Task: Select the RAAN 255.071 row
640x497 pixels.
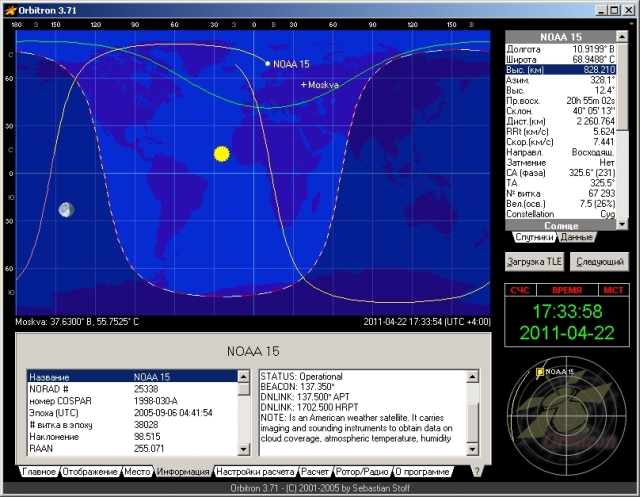Action: pyautogui.click(x=132, y=448)
